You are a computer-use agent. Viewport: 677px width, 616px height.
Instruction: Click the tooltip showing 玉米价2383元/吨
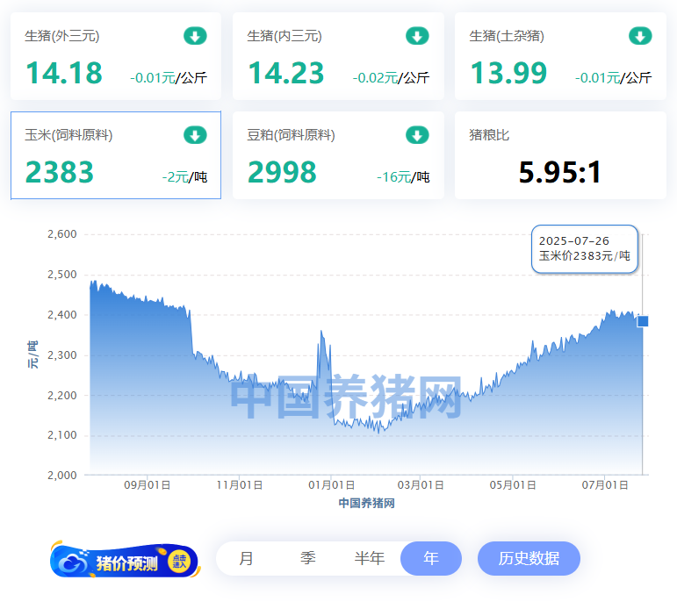click(585, 249)
